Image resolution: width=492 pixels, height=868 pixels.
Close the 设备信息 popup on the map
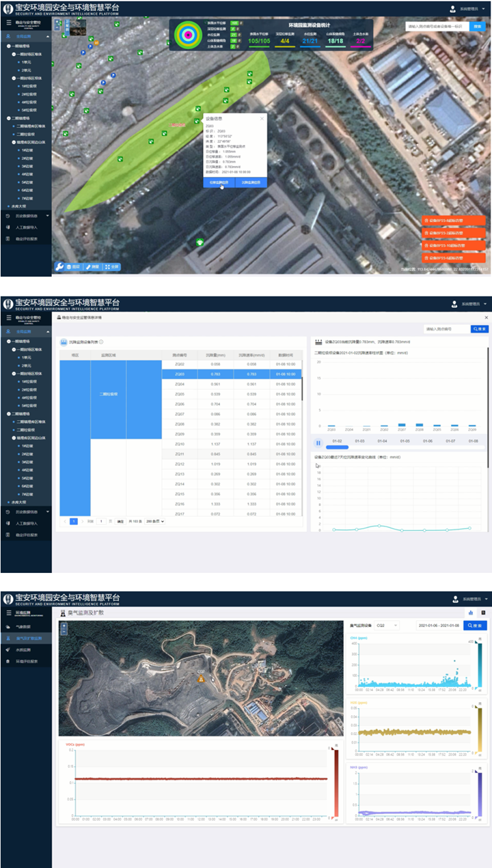[261, 119]
